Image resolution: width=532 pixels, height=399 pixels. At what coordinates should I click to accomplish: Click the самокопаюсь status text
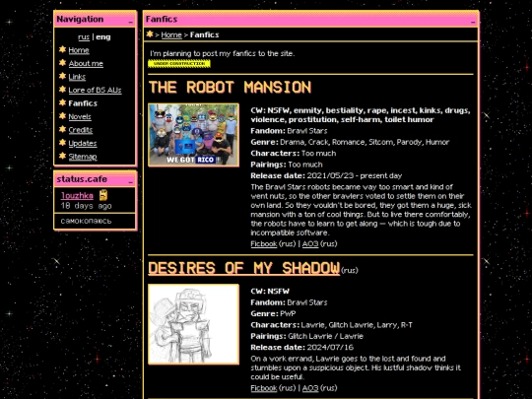[86, 221]
